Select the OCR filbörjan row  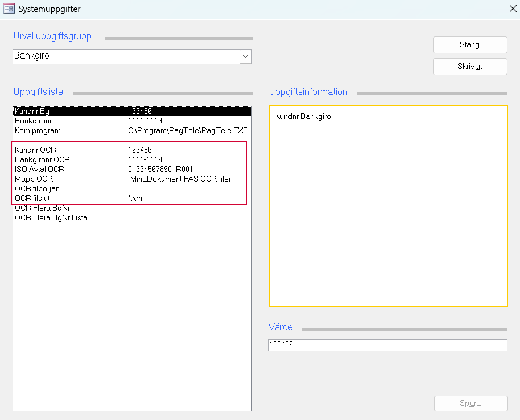pyautogui.click(x=133, y=188)
